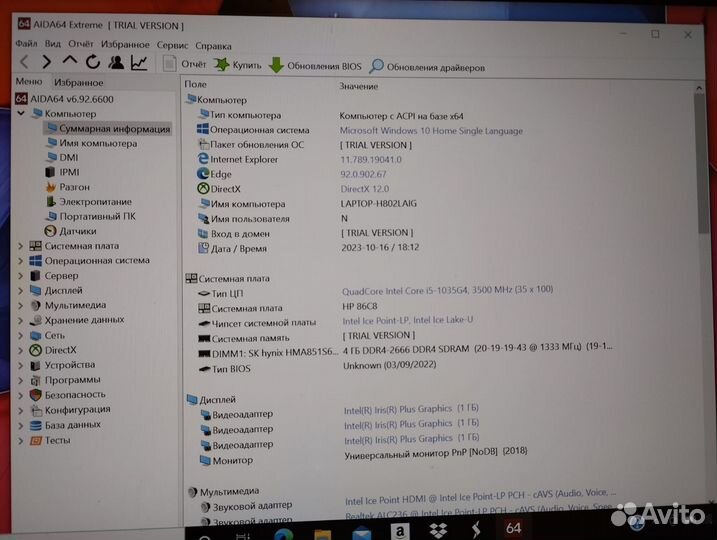717x540 pixels.
Task: Click the Конфигурация tree icon
Action: coord(36,410)
